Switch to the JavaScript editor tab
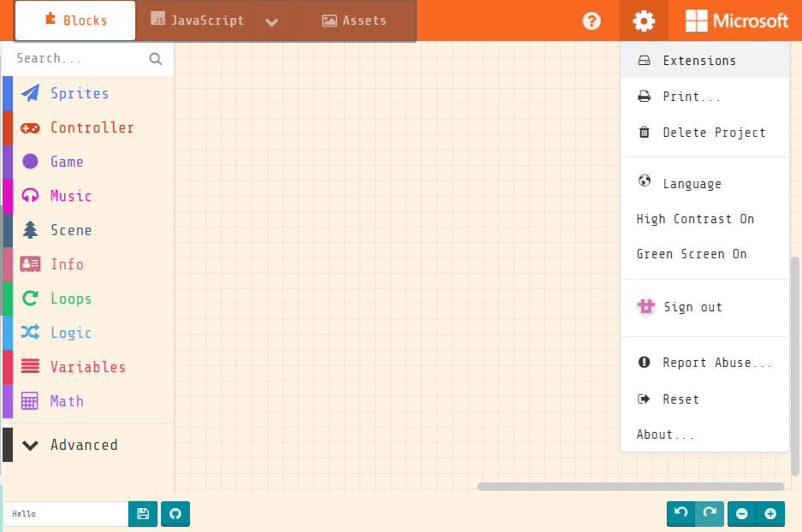 (x=197, y=21)
